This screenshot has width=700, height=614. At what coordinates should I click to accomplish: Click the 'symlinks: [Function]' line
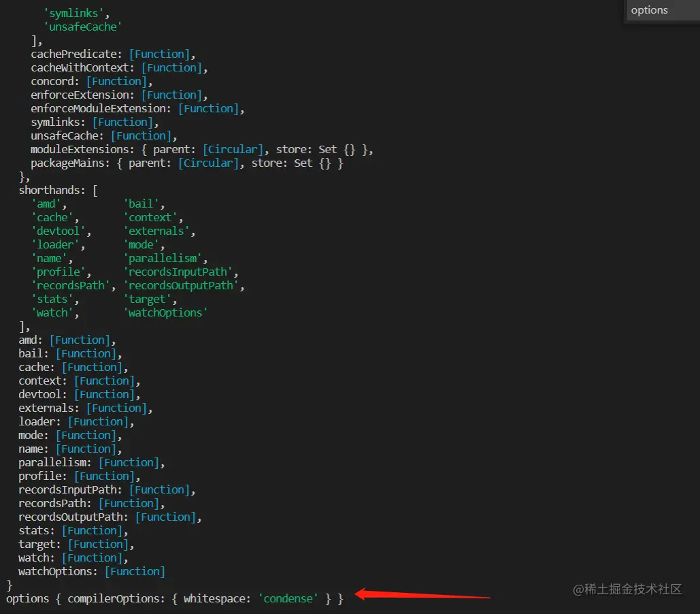click(x=95, y=123)
